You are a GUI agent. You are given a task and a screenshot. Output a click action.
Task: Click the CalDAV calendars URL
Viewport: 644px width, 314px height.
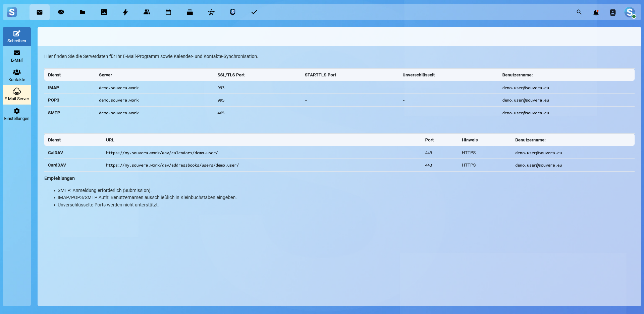click(162, 153)
